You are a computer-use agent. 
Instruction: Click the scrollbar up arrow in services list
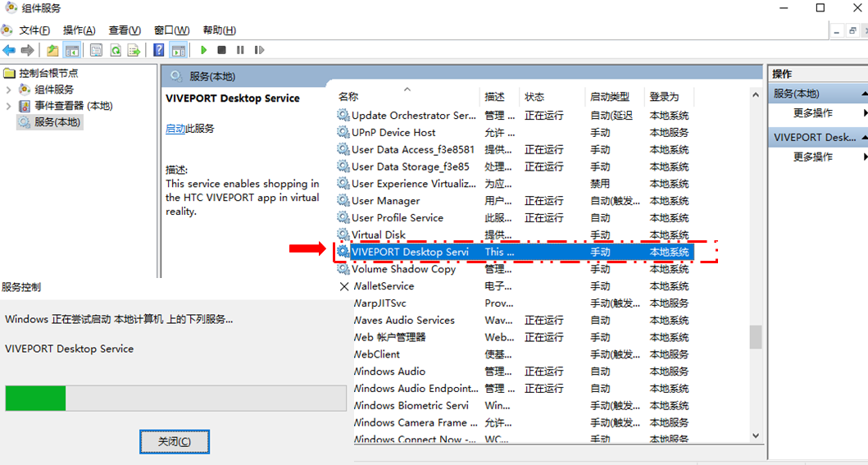point(756,95)
